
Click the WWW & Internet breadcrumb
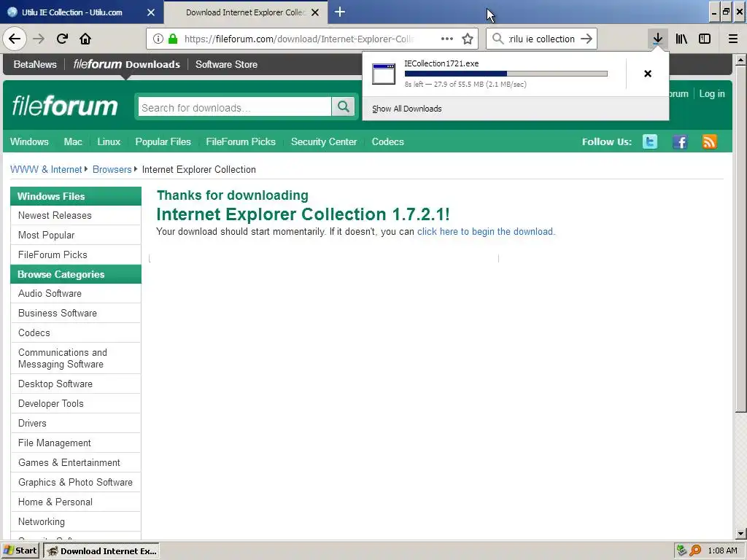point(46,169)
